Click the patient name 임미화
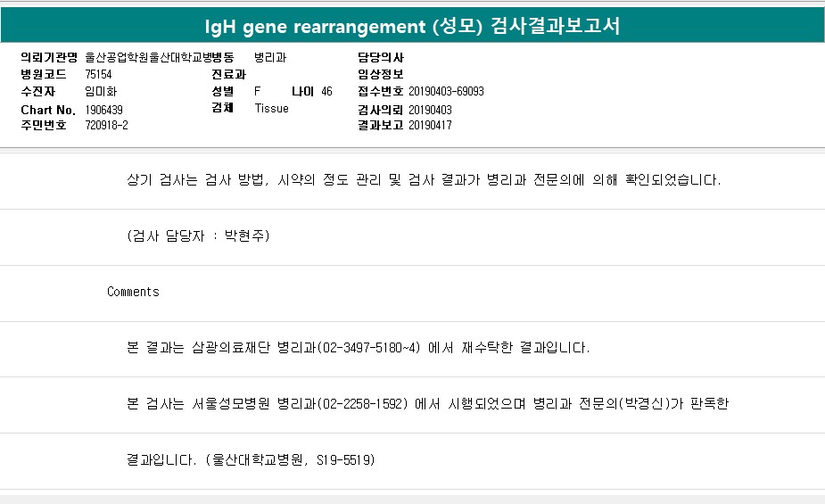The image size is (825, 504). click(x=100, y=92)
